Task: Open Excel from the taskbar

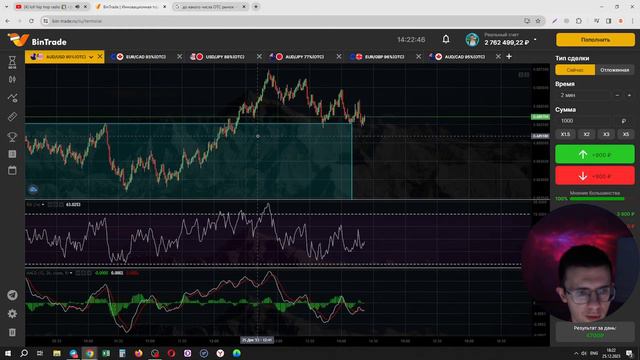Action: 106,353
